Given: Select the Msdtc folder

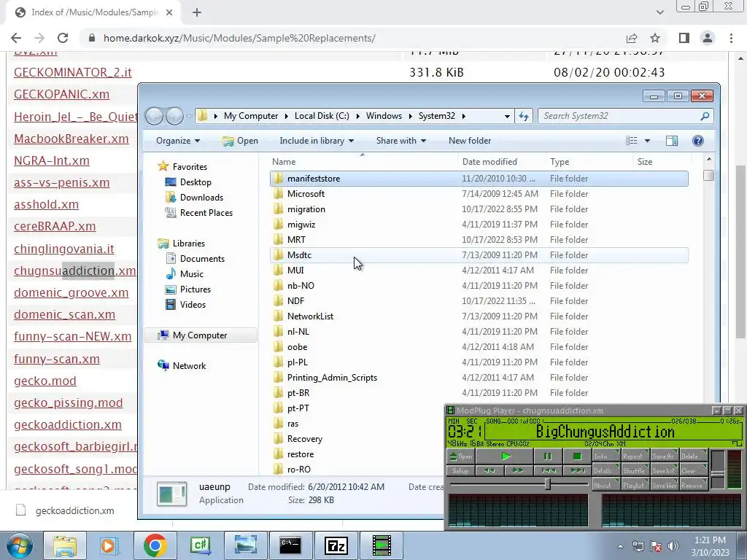Looking at the screenshot, I should 479,254.
